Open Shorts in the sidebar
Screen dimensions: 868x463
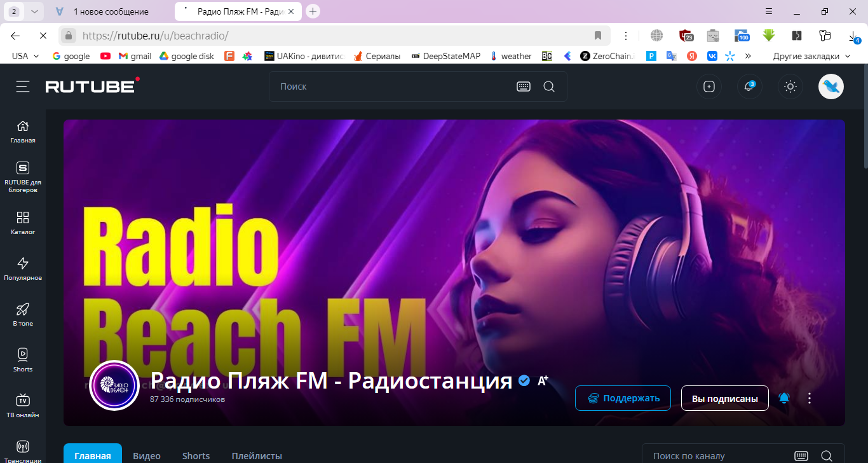tap(23, 361)
